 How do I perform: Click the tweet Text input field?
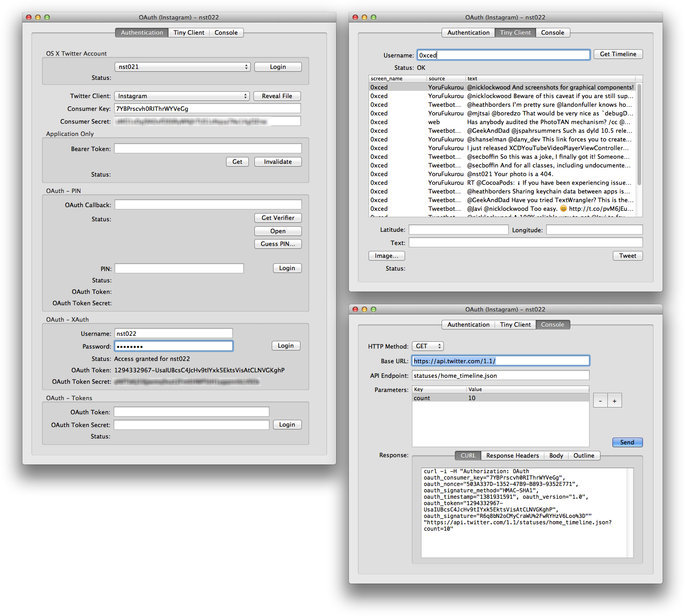pyautogui.click(x=526, y=242)
